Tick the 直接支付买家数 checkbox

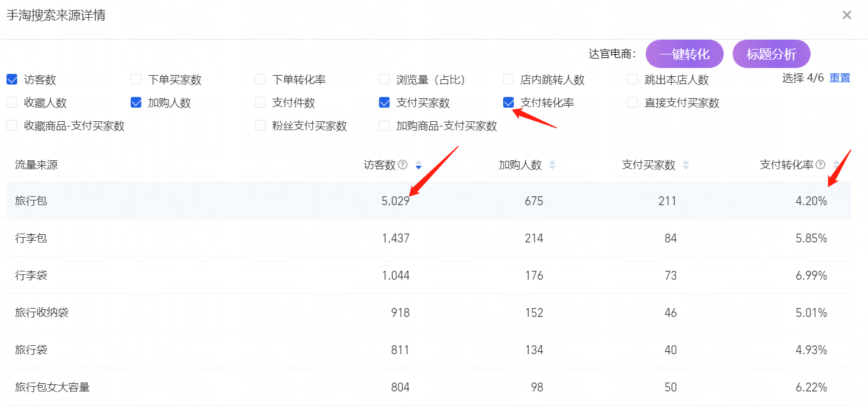coord(633,102)
